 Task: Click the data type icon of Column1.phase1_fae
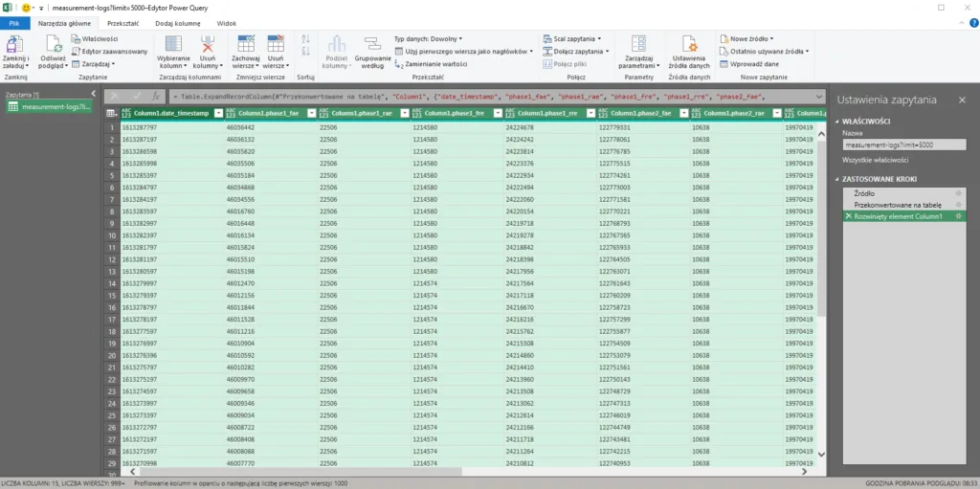pyautogui.click(x=232, y=113)
